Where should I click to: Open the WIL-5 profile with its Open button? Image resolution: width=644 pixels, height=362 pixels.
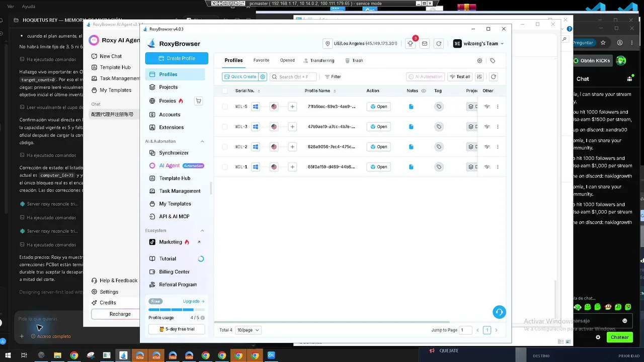378,107
